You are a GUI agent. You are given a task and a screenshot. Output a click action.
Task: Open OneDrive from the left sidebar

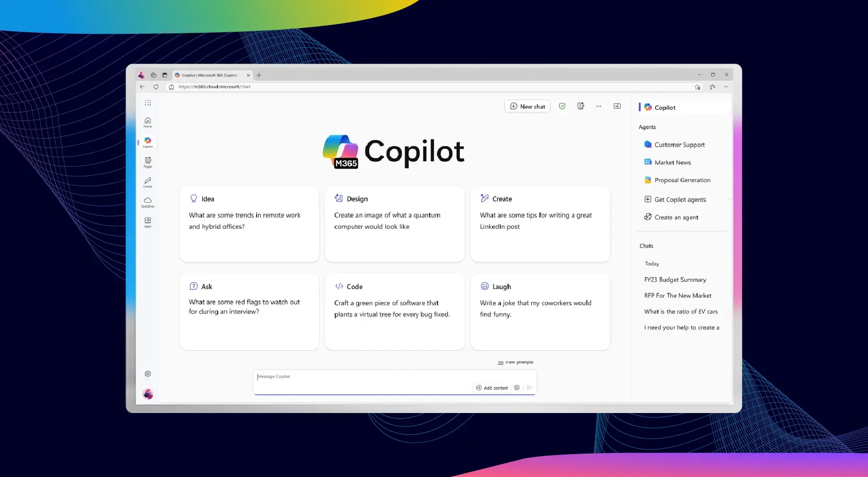[148, 202]
